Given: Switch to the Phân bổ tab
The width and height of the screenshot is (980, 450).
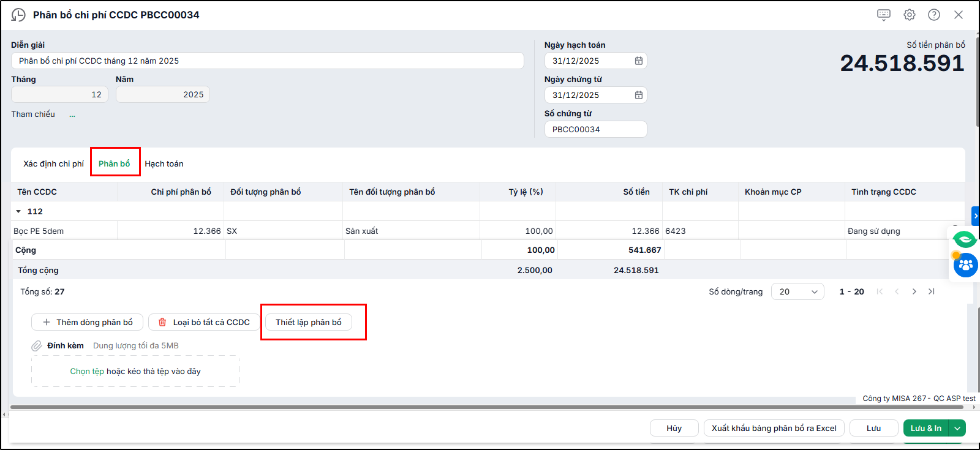Looking at the screenshot, I should pyautogui.click(x=115, y=163).
